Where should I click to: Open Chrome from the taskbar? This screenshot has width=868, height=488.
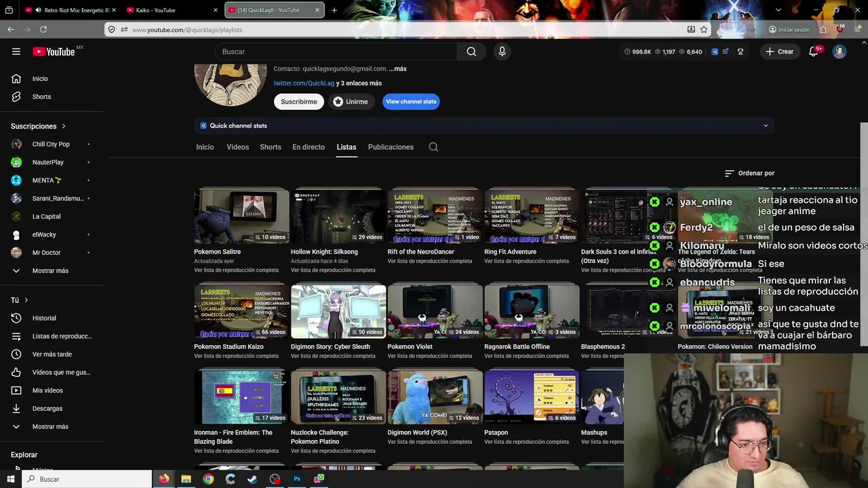point(208,479)
